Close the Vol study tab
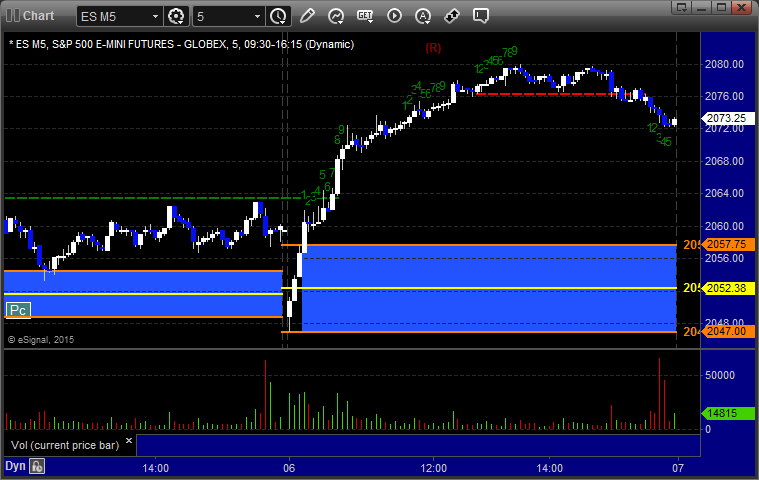The height and width of the screenshot is (480, 759). pyautogui.click(x=129, y=440)
